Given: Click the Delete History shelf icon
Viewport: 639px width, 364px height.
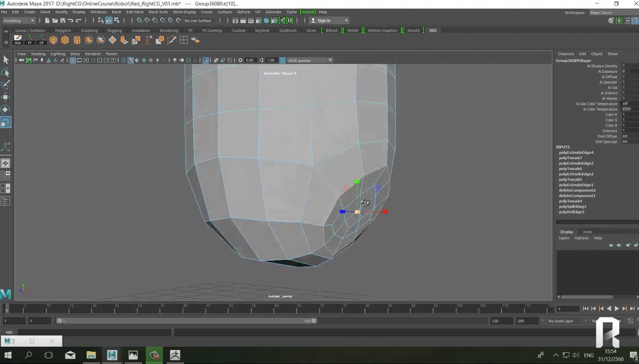Looking at the screenshot, I should (18, 40).
